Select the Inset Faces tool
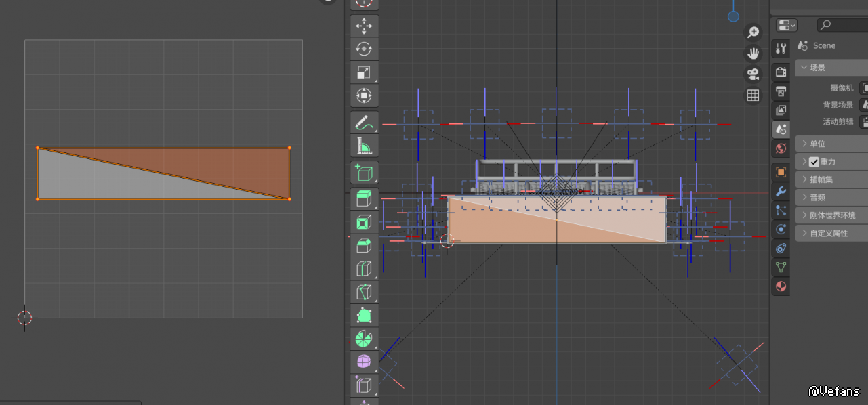The image size is (868, 405). coord(365,223)
